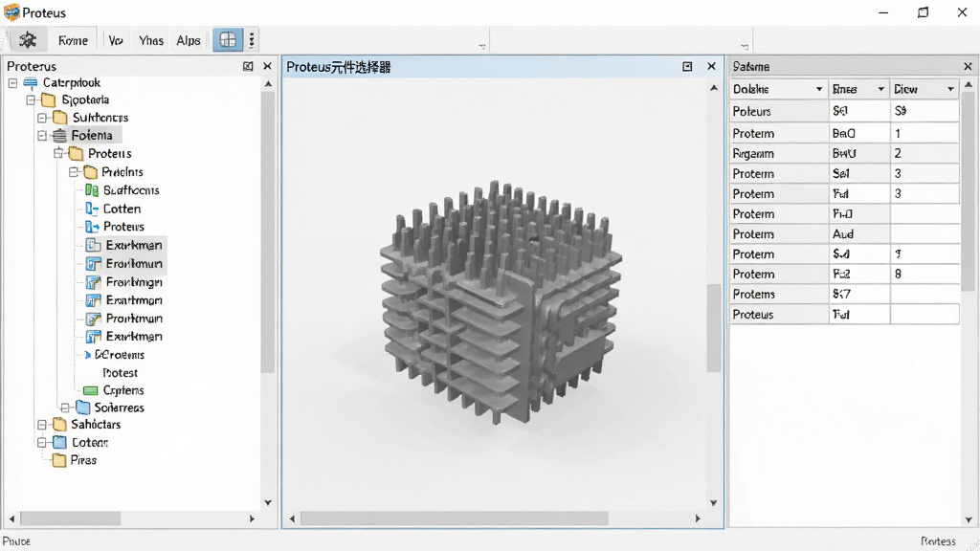Open the Enes column dropdown
Image resolution: width=980 pixels, height=551 pixels.
(x=880, y=89)
